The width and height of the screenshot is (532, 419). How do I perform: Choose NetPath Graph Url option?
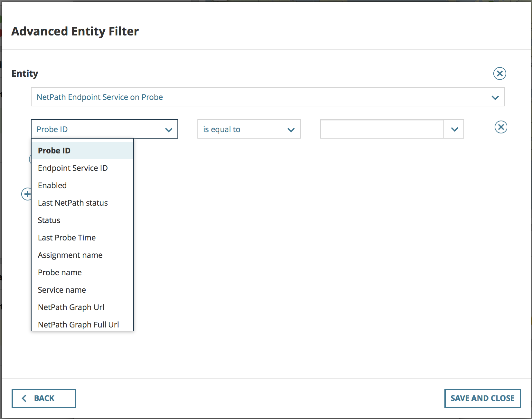pos(82,307)
